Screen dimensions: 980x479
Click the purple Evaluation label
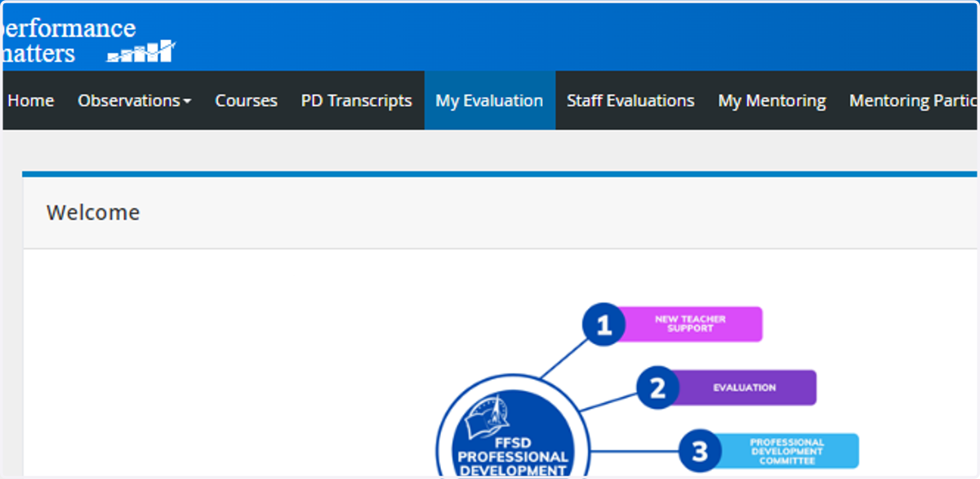(744, 387)
